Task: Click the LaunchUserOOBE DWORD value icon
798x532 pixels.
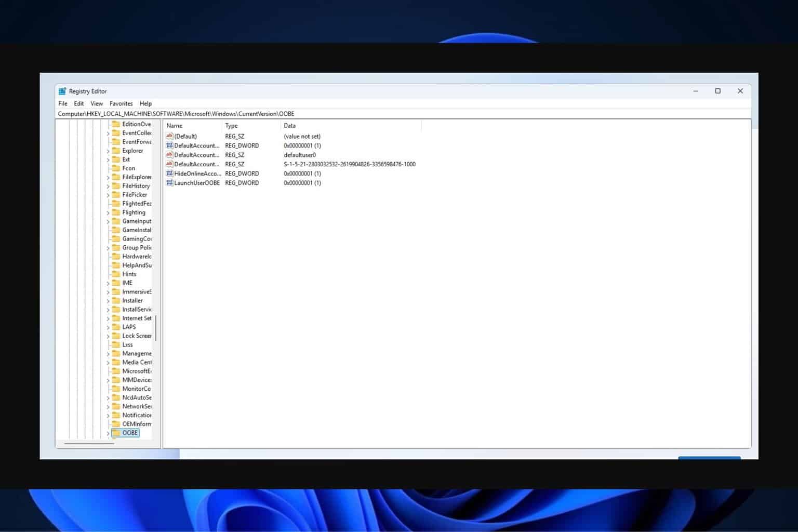Action: click(x=169, y=183)
